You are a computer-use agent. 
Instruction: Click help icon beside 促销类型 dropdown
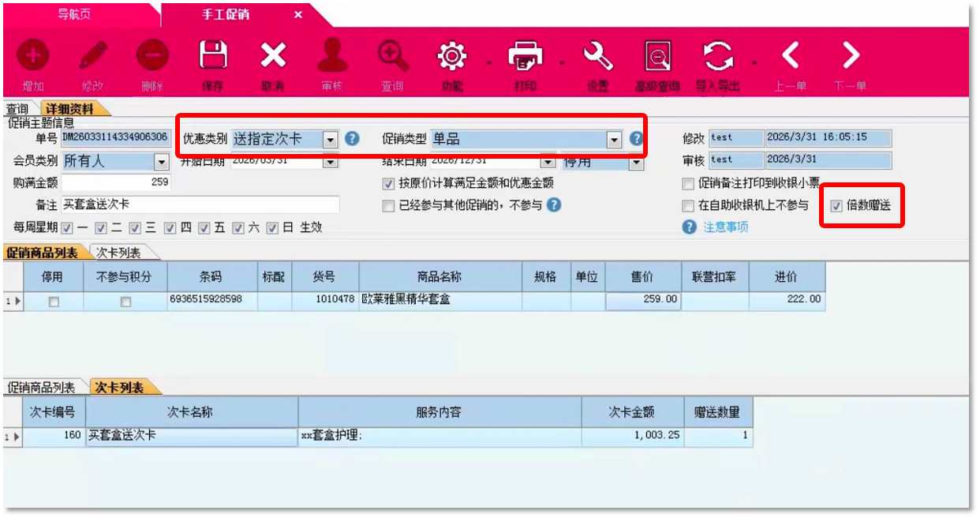coord(636,139)
